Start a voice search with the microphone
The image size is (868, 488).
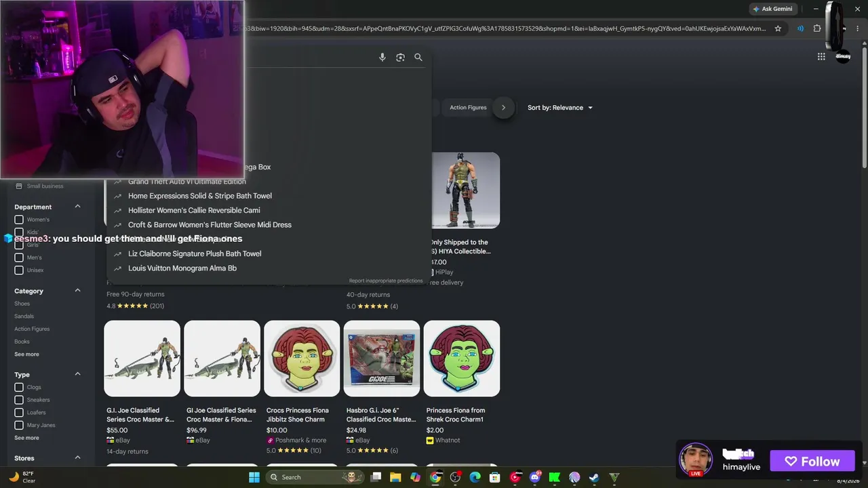[x=382, y=58]
